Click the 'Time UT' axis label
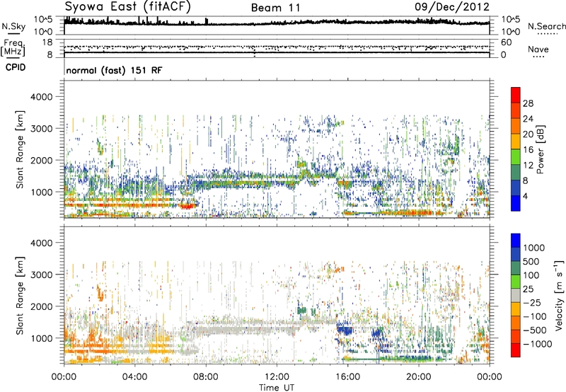The image size is (566, 392). [277, 388]
